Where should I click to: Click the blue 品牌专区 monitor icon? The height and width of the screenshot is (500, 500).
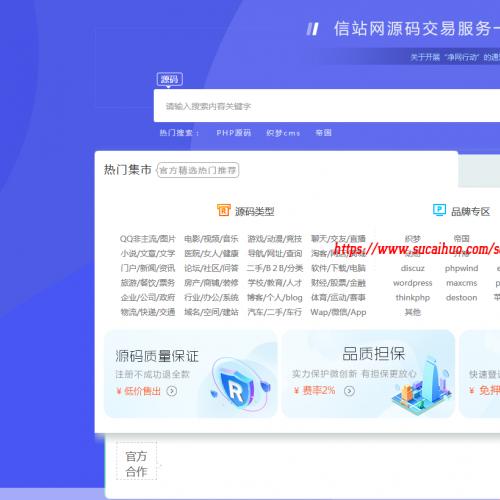439,210
